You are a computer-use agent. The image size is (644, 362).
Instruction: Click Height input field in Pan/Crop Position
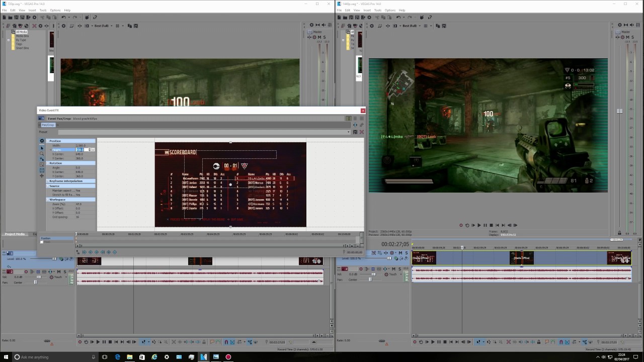[83, 150]
